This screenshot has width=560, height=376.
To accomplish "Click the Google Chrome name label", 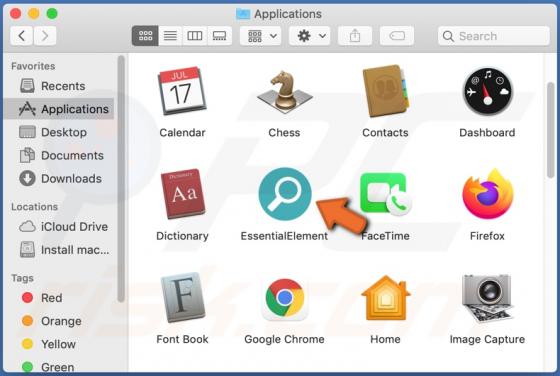I will click(284, 339).
